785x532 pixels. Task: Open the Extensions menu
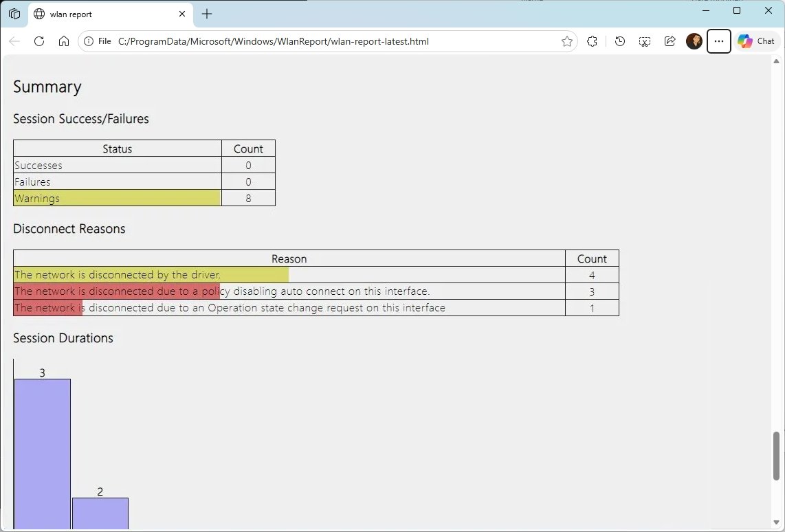(593, 41)
